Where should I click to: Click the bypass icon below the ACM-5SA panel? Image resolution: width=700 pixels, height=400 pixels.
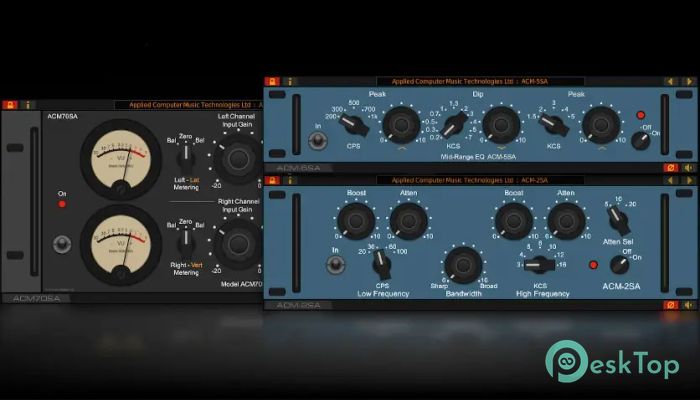click(670, 167)
